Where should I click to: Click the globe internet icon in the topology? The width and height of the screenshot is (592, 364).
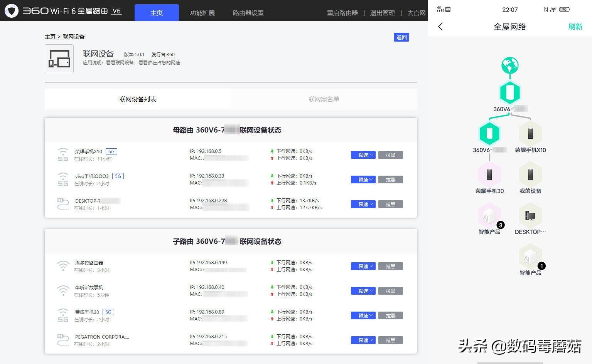click(x=510, y=65)
